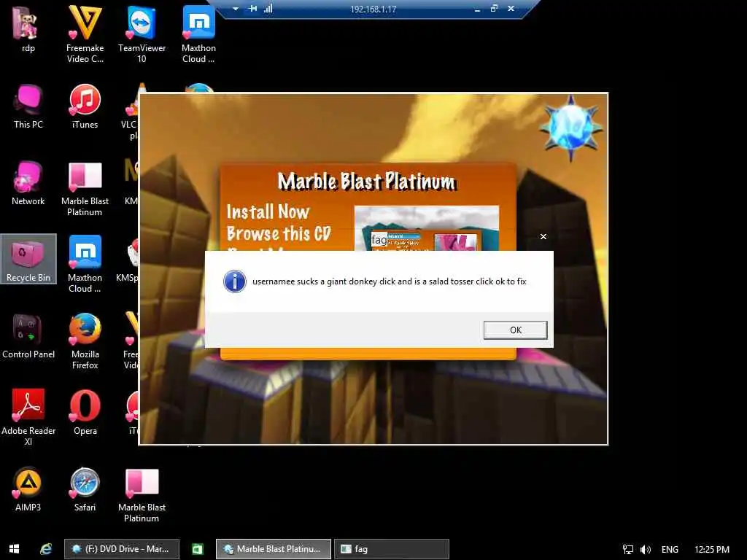Click the signal strength icon on connection bar
This screenshot has width=747, height=560.
268,9
